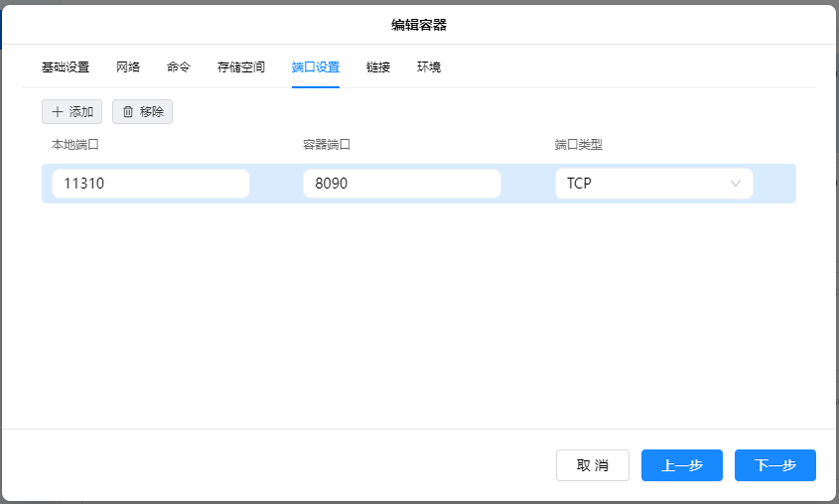Click the 本地端口 column header
Screen dimensions: 839x504
[75, 144]
